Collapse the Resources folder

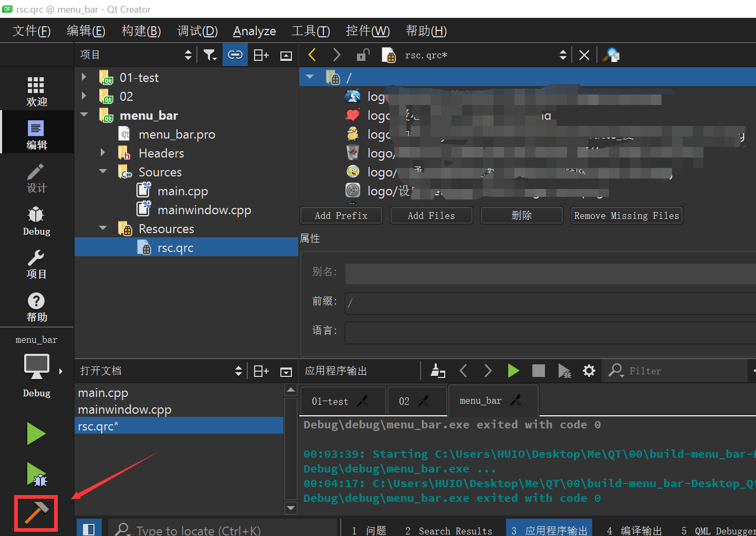103,228
